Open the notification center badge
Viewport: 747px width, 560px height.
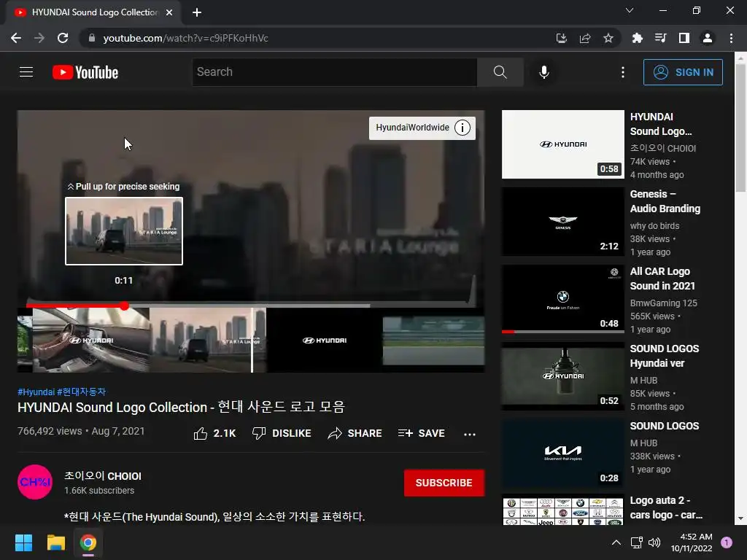pyautogui.click(x=727, y=542)
